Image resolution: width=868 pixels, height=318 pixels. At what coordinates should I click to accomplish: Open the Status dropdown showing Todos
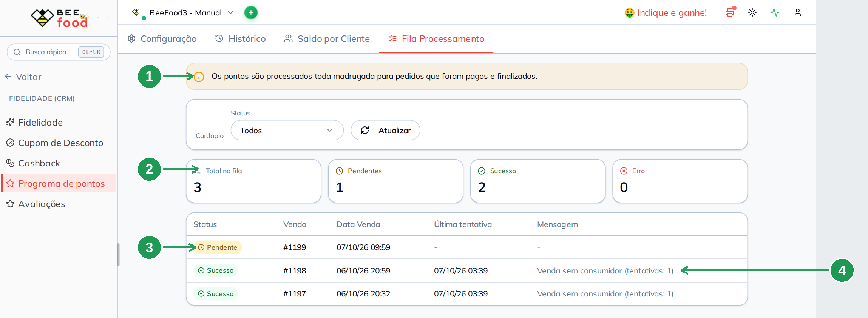tap(287, 130)
